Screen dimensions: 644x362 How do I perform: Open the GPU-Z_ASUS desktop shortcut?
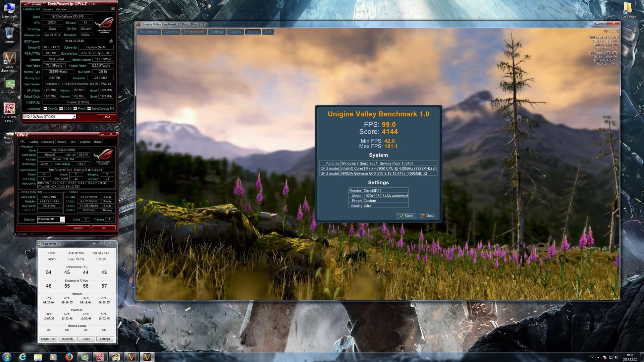pyautogui.click(x=9, y=86)
